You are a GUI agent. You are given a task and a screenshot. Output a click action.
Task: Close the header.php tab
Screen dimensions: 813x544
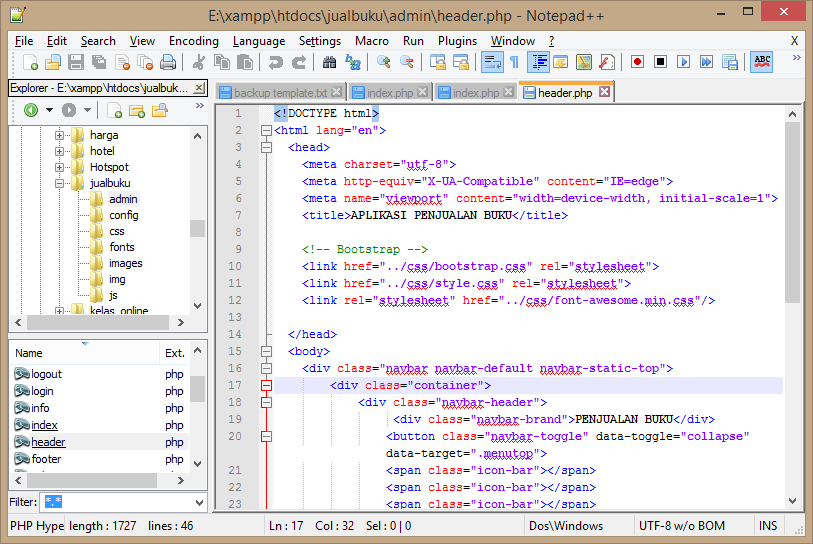pyautogui.click(x=604, y=92)
